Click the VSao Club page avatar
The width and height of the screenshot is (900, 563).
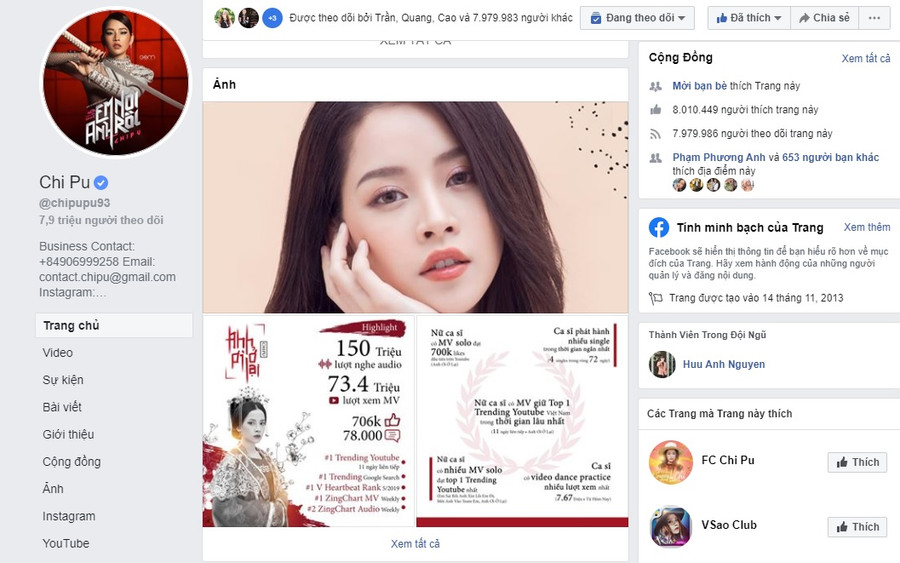coord(670,526)
